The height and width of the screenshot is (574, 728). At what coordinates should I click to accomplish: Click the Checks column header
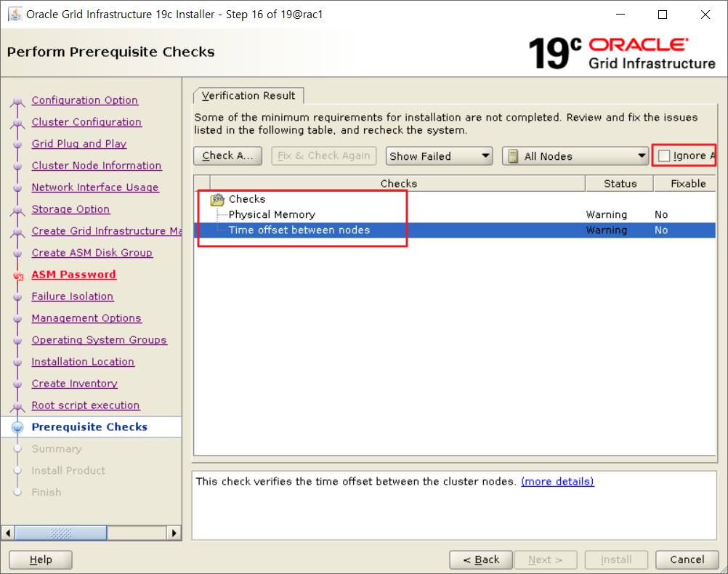[x=398, y=183]
